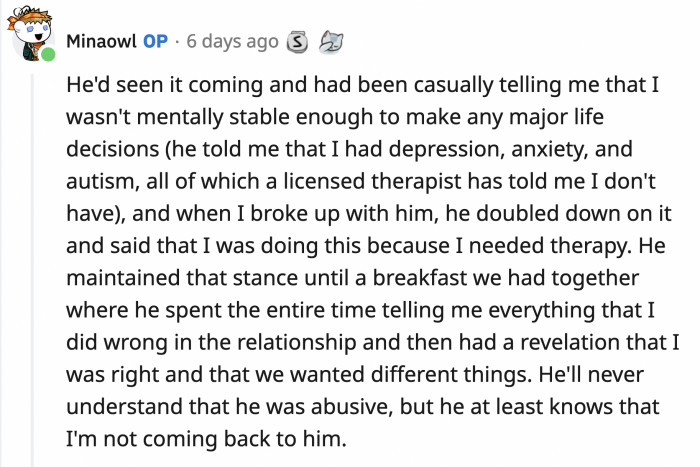
Task: Click the word 'abusive' in the comment
Action: (352, 406)
